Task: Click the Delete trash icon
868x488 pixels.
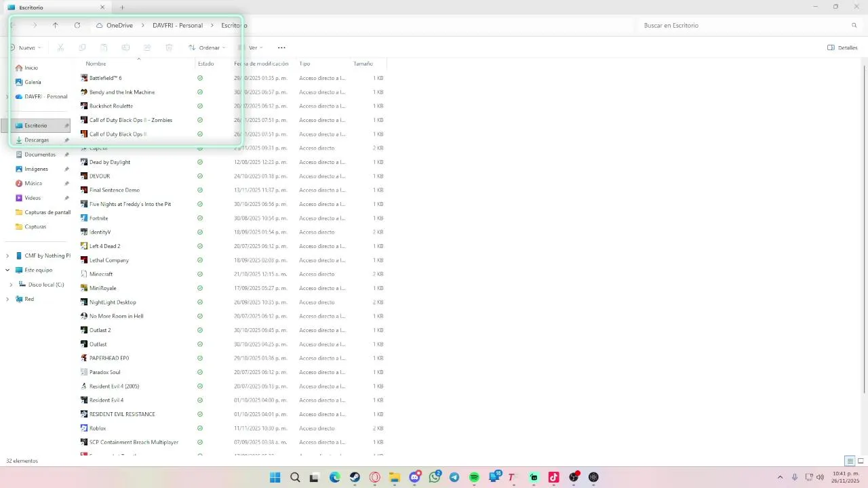Action: (169, 47)
